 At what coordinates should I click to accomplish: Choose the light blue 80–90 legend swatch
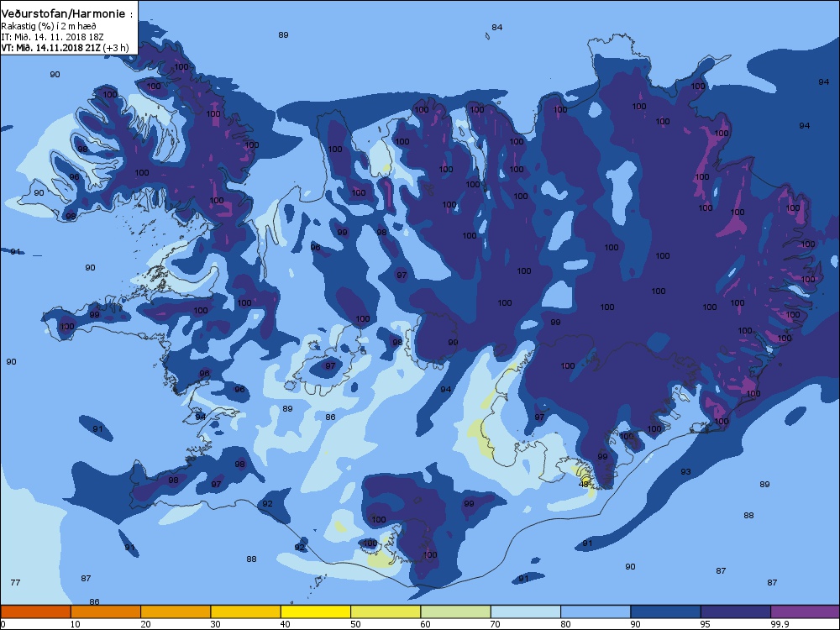(596, 612)
